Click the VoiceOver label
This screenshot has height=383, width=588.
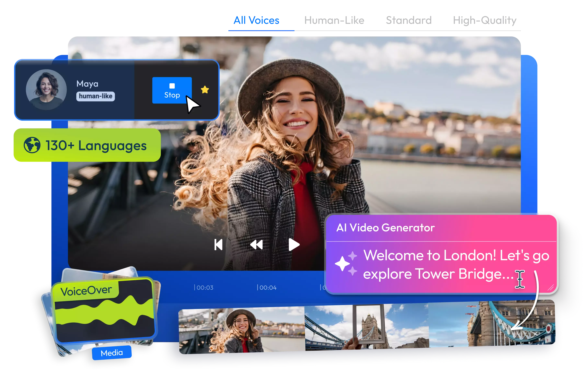click(86, 291)
